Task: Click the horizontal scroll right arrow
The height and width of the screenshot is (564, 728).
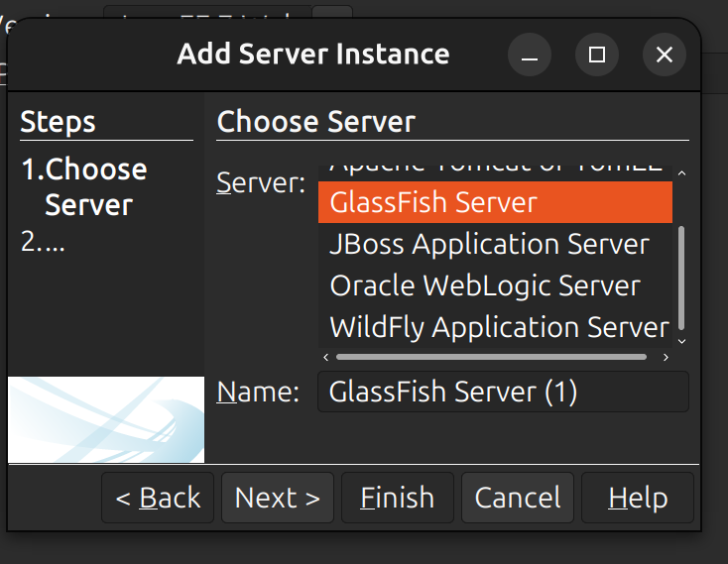Action: click(x=666, y=357)
